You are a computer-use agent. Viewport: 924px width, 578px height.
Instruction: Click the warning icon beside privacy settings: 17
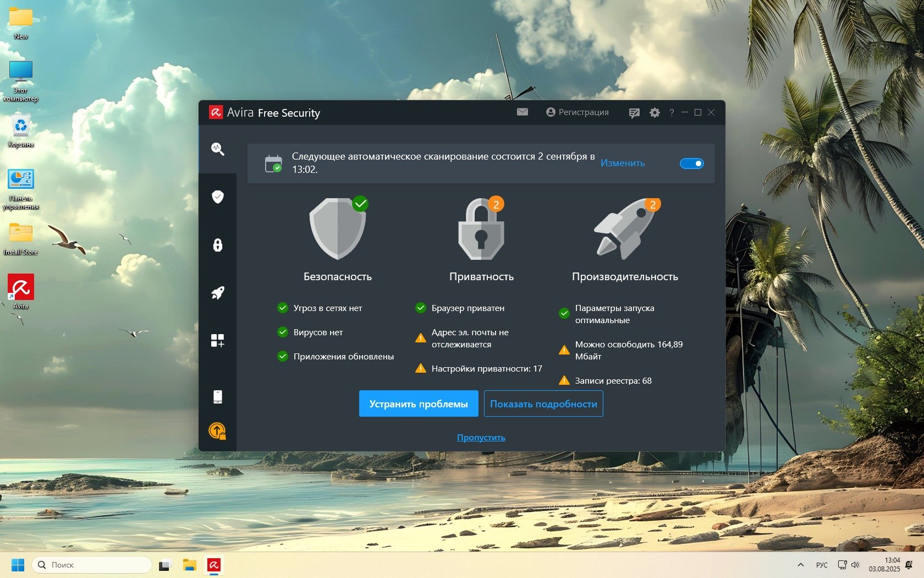click(421, 368)
